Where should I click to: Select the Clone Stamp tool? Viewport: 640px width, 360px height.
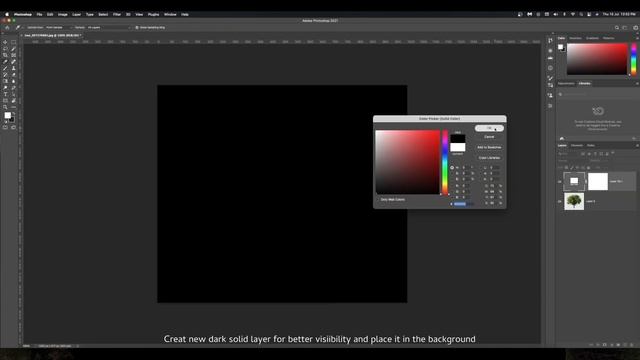[13, 68]
